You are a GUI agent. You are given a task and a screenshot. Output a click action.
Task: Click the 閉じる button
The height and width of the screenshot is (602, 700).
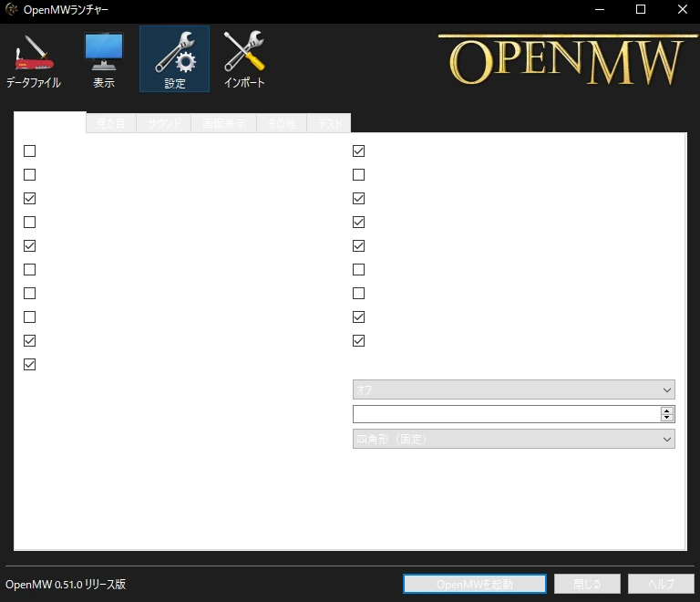(587, 584)
